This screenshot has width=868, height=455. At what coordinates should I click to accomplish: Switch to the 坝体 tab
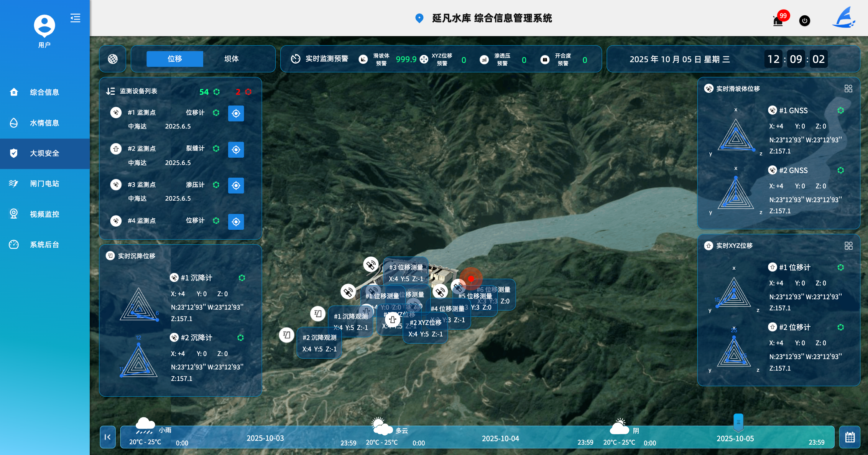(231, 59)
